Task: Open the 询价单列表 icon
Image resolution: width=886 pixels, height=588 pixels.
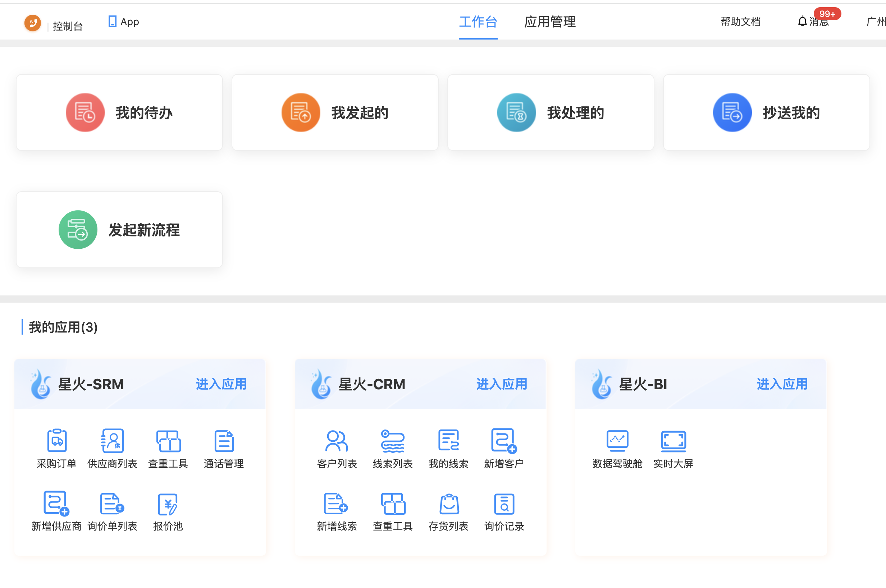Action: click(x=112, y=503)
